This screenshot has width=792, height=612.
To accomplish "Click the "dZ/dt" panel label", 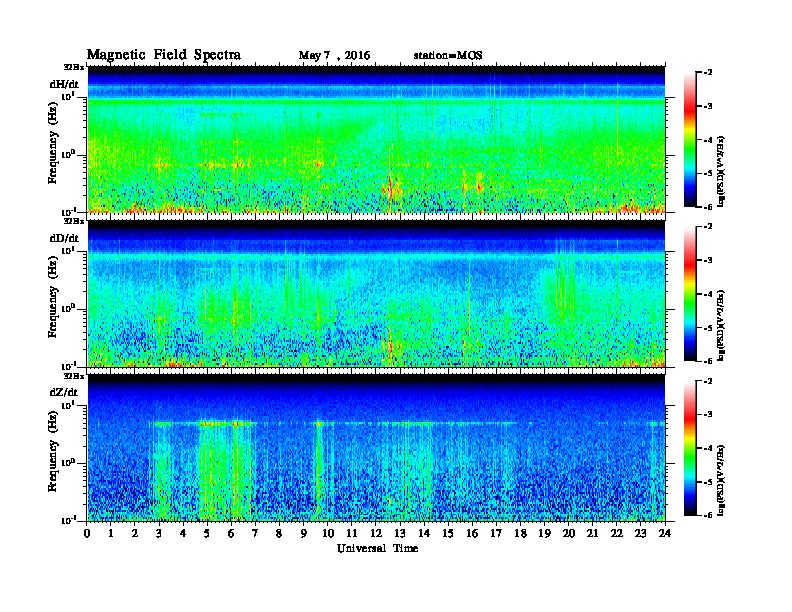I will point(64,392).
